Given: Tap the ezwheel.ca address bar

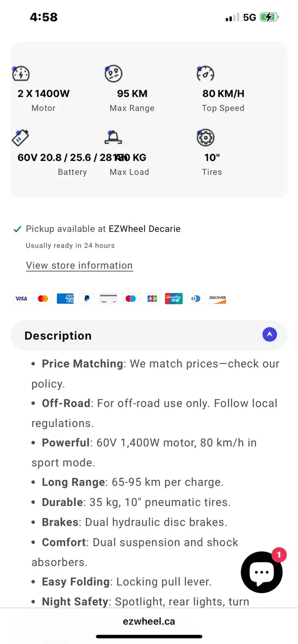Looking at the screenshot, I should [149, 621].
